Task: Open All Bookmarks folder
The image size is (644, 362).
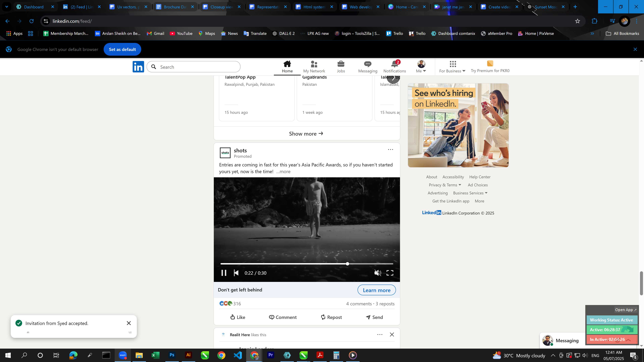Action: pos(622,34)
